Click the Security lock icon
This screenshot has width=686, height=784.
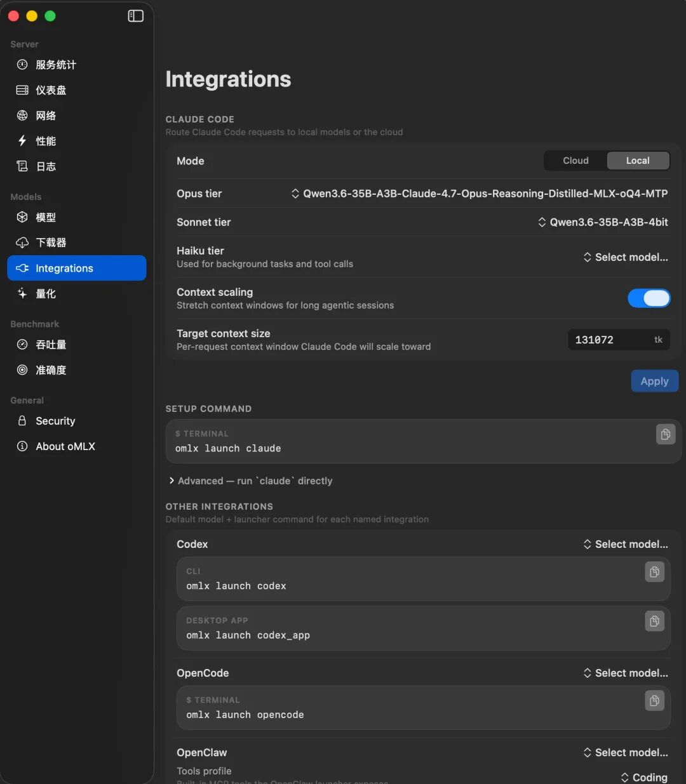tap(22, 421)
